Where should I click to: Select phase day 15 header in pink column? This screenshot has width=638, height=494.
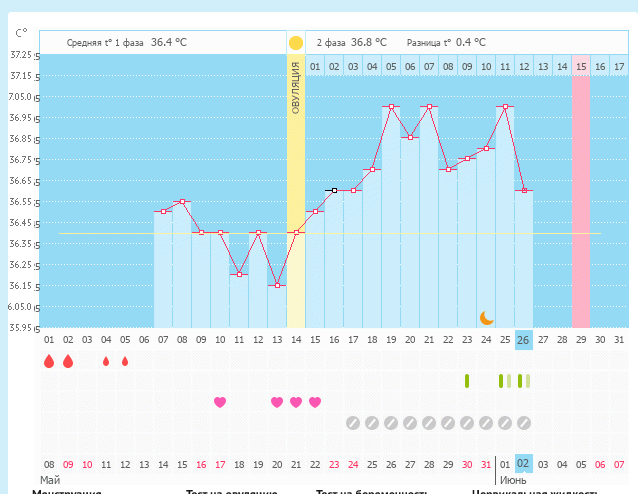pyautogui.click(x=580, y=66)
